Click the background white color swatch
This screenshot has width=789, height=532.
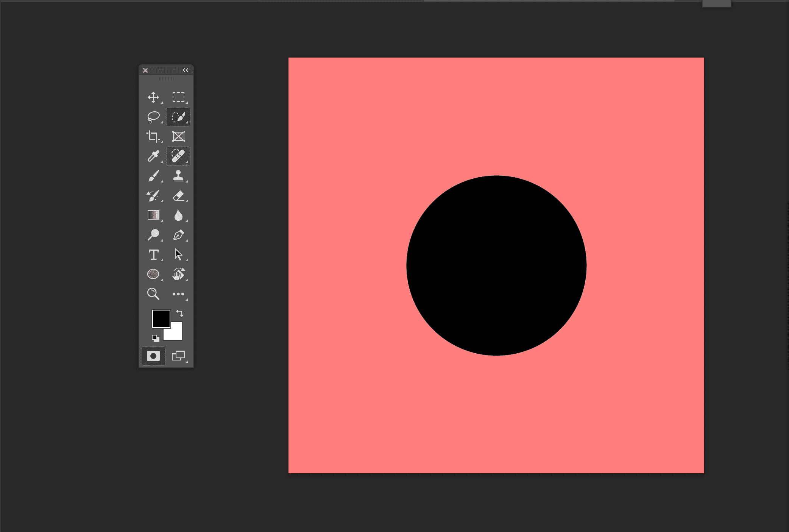click(176, 334)
